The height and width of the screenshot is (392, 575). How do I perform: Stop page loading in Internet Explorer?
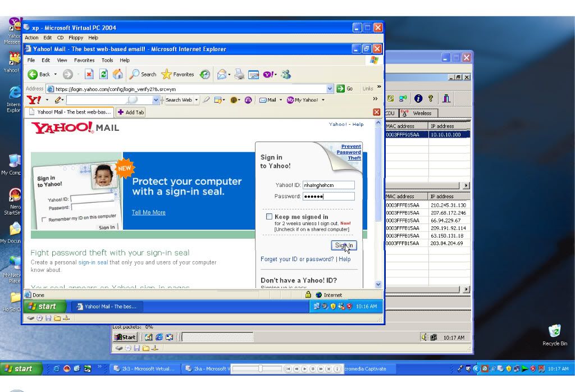pos(89,75)
